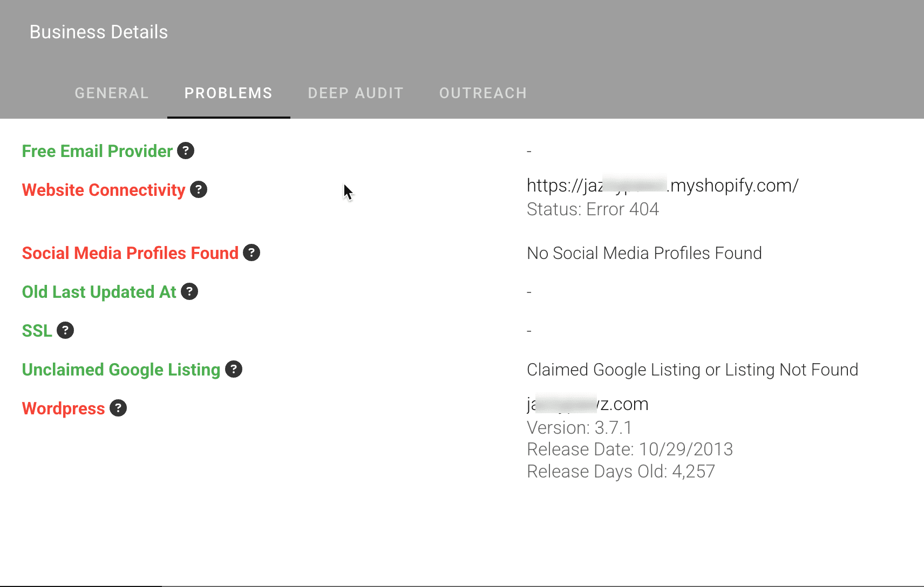Open the Deep Audit tab
Image resolution: width=924 pixels, height=587 pixels.
356,93
